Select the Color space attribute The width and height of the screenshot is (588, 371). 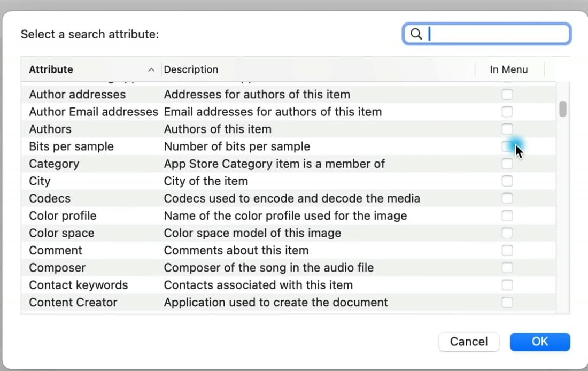coord(289,233)
